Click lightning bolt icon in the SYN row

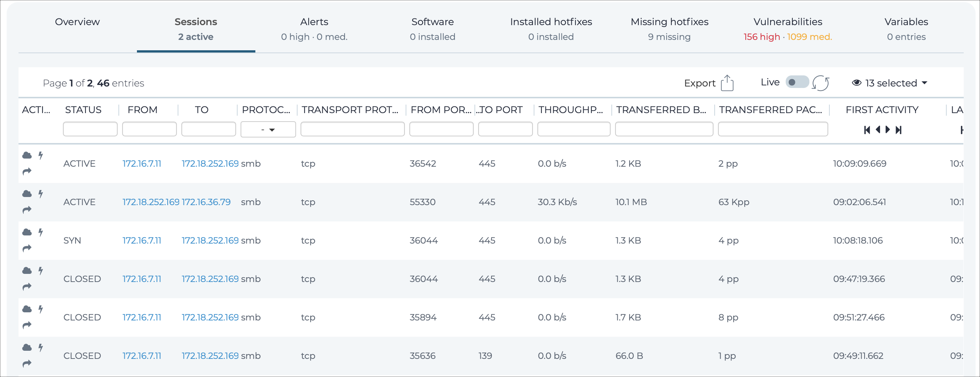pos(41,232)
